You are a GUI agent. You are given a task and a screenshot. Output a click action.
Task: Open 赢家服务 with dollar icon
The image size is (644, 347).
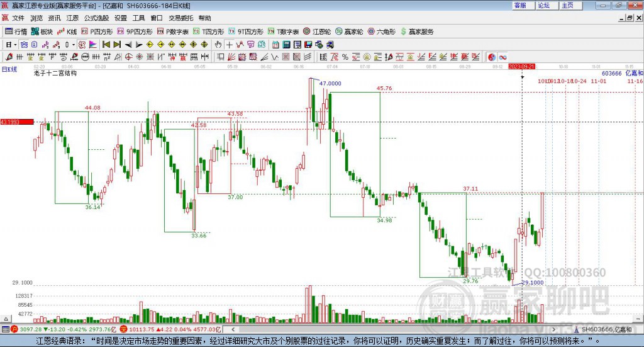417,31
